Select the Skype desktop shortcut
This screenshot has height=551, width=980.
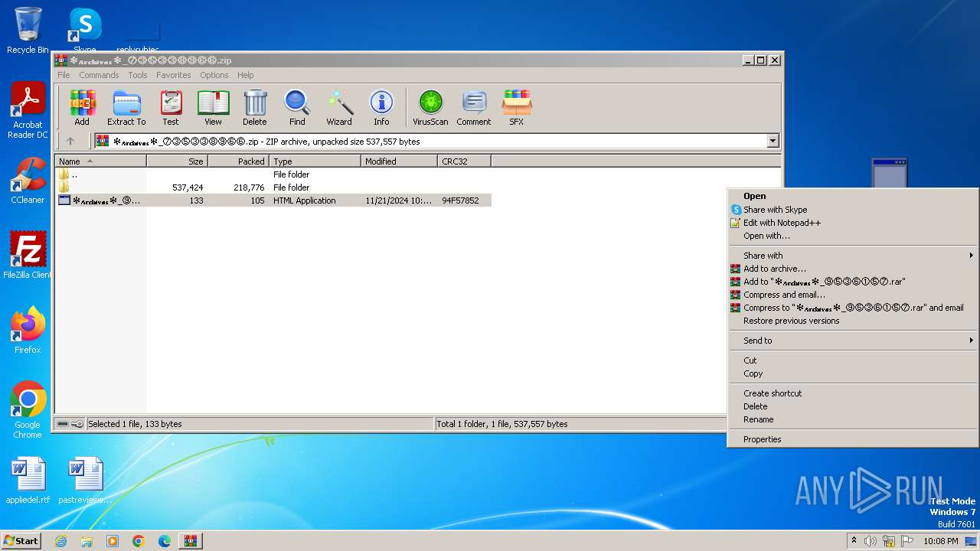[x=85, y=29]
